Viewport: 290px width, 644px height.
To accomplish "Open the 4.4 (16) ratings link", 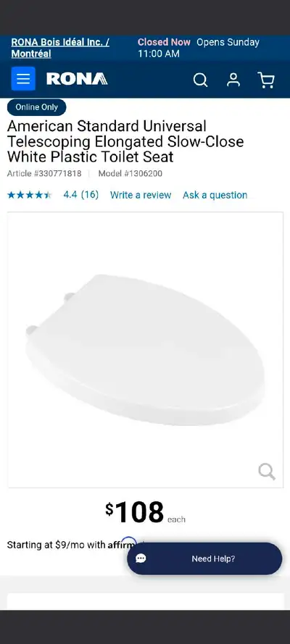I will [x=81, y=195].
